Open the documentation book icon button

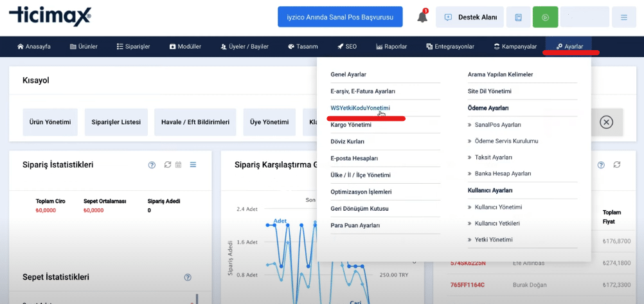click(518, 17)
